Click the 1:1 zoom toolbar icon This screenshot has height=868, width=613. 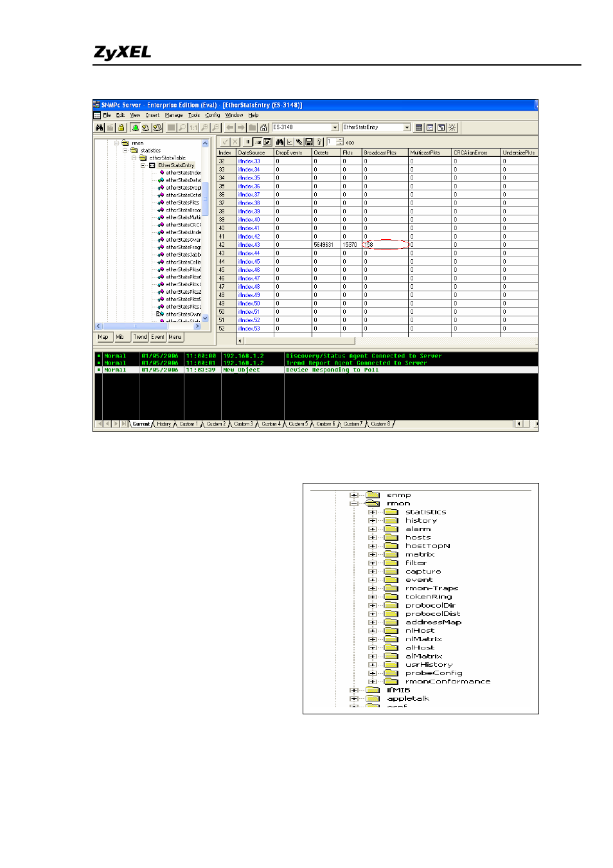[x=193, y=127]
